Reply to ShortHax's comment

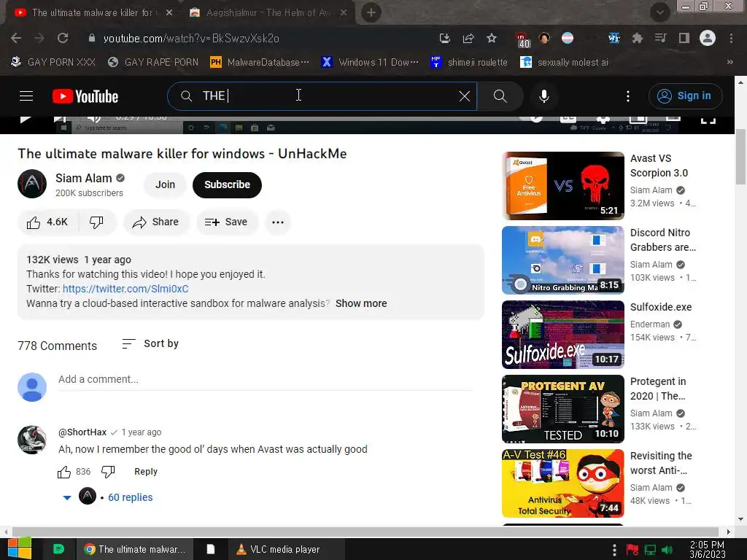click(x=146, y=472)
